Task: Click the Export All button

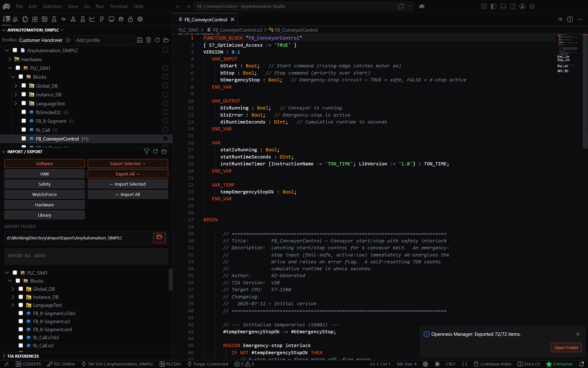Action: (128, 174)
